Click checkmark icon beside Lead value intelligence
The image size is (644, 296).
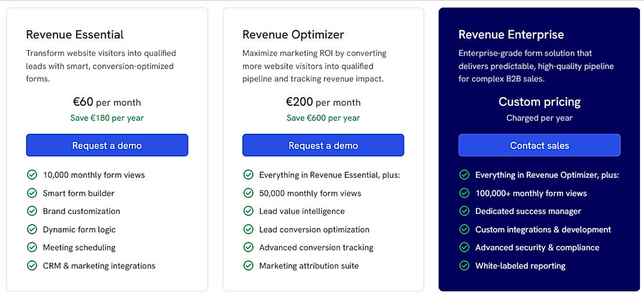[248, 211]
